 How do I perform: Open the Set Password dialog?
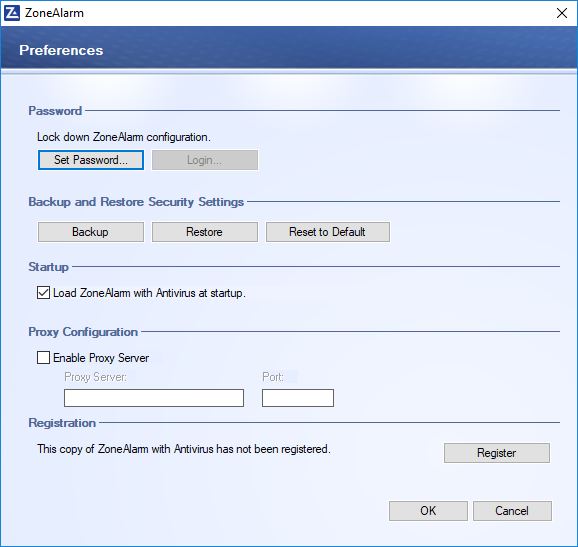pyautogui.click(x=91, y=160)
